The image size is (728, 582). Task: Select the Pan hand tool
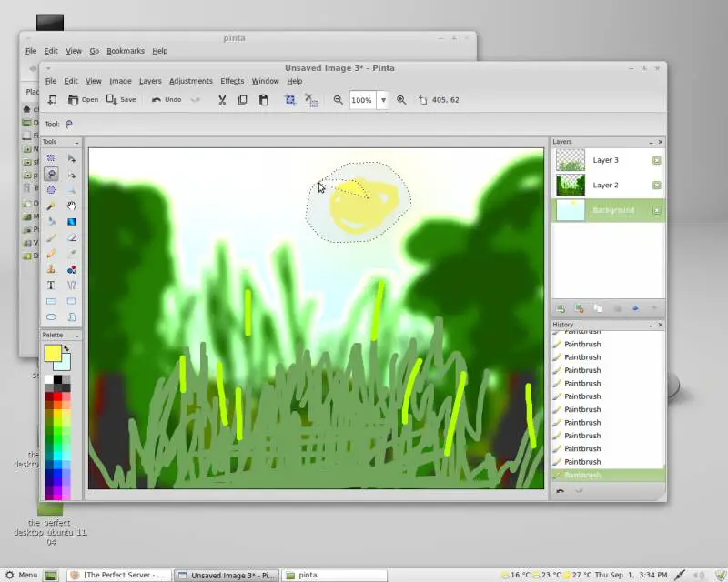[72, 206]
